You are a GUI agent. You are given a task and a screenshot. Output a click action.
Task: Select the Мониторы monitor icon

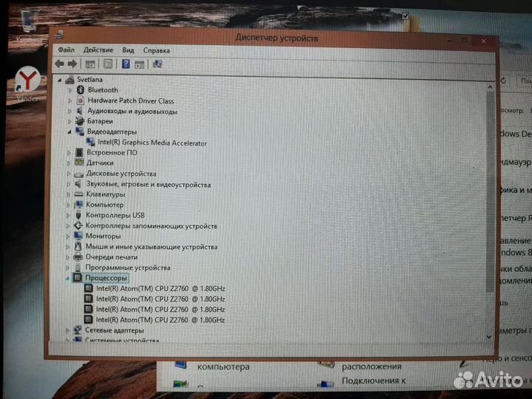point(78,236)
